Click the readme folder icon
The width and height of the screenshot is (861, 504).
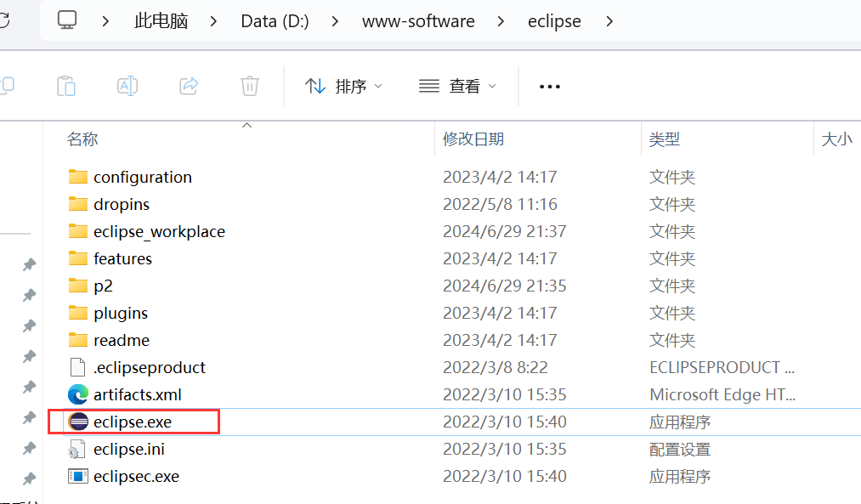pos(78,340)
